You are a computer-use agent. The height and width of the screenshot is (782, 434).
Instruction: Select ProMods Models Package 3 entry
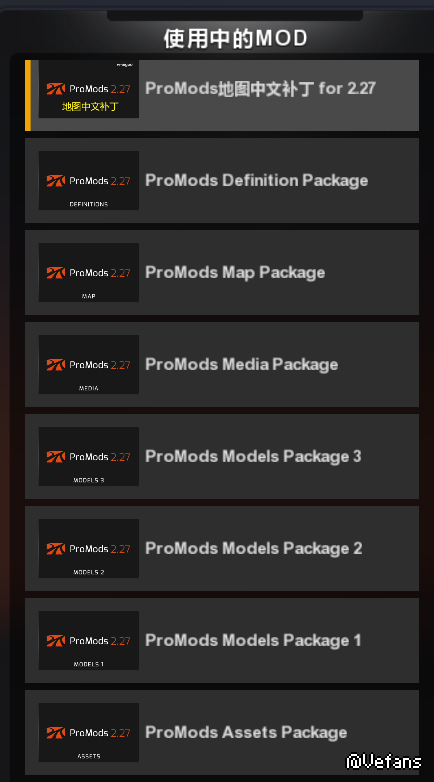(222, 456)
